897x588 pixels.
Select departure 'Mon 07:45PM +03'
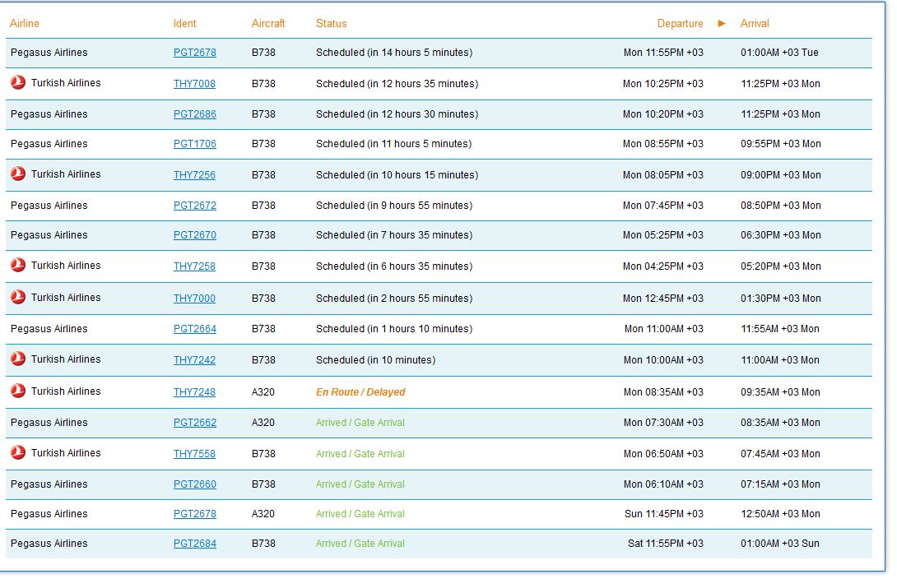pyautogui.click(x=663, y=206)
